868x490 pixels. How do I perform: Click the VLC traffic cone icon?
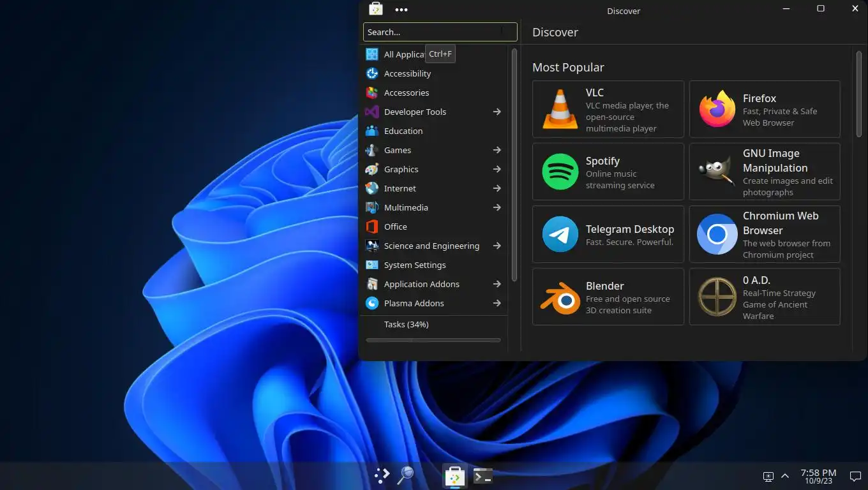(x=560, y=109)
